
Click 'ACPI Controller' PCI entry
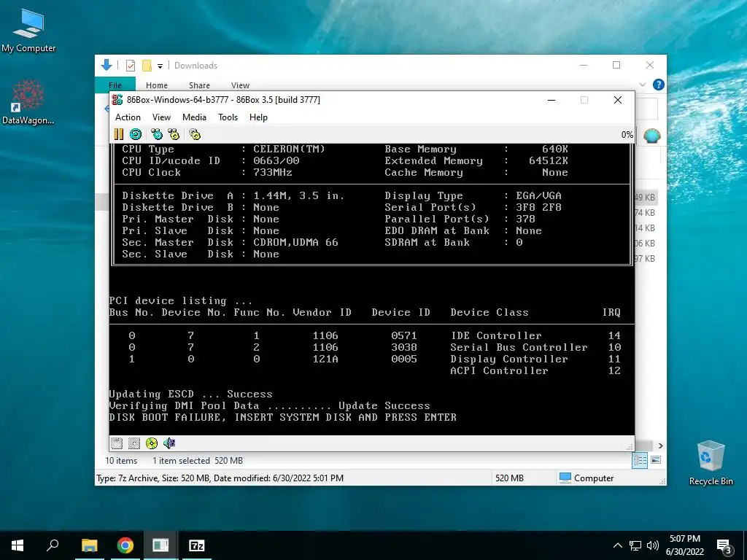499,371
